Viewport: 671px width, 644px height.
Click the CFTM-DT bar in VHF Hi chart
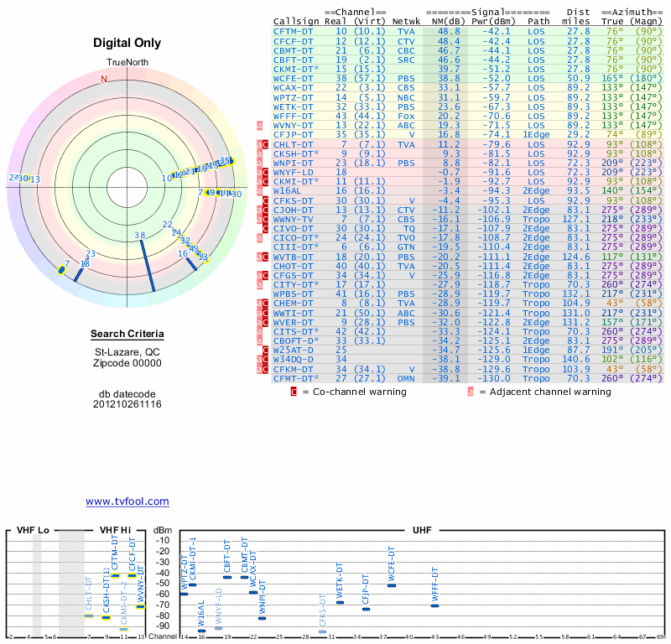(115, 575)
